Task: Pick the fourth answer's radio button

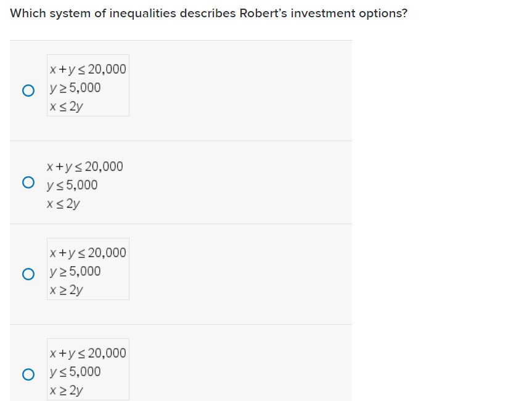Action: click(x=27, y=375)
